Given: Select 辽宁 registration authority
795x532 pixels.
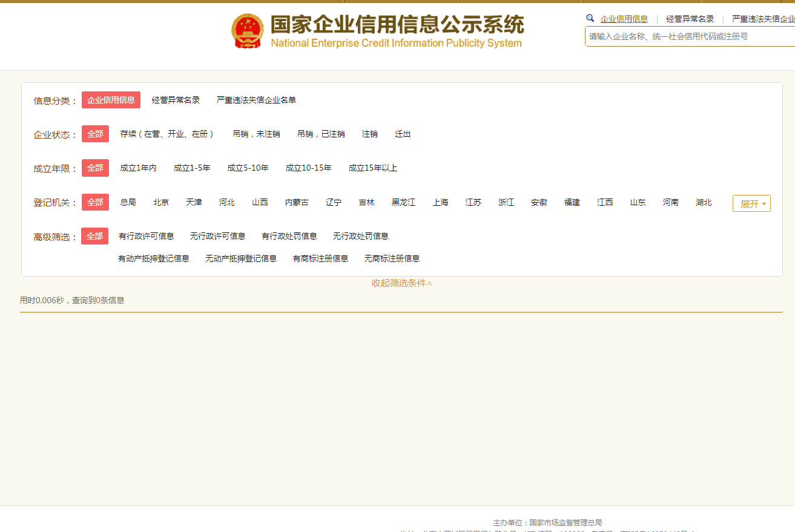Looking at the screenshot, I should [x=334, y=202].
